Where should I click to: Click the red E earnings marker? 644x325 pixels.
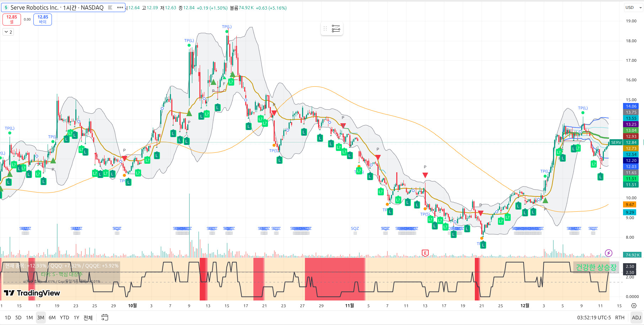click(425, 253)
